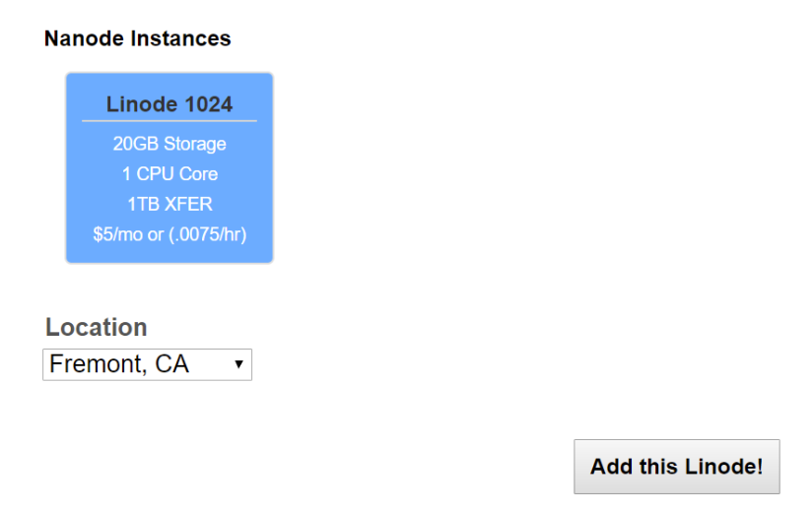Click the Fremont, CA selected value

click(119, 364)
